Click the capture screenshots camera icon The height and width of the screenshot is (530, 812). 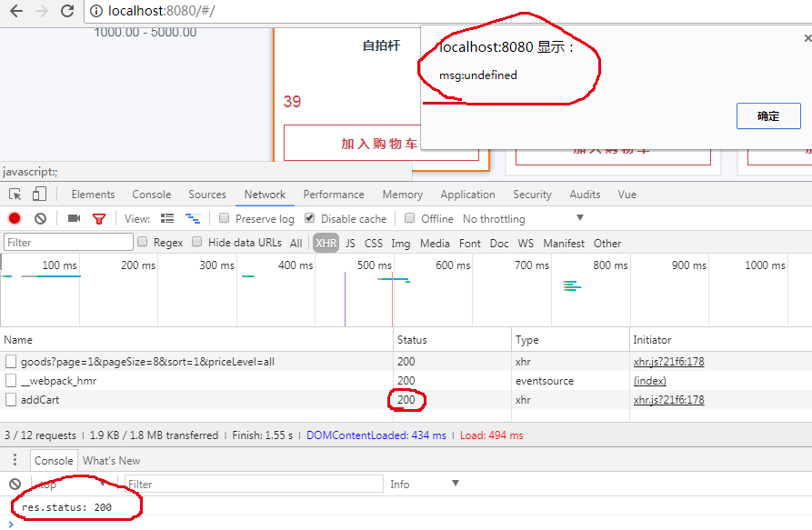tap(74, 219)
